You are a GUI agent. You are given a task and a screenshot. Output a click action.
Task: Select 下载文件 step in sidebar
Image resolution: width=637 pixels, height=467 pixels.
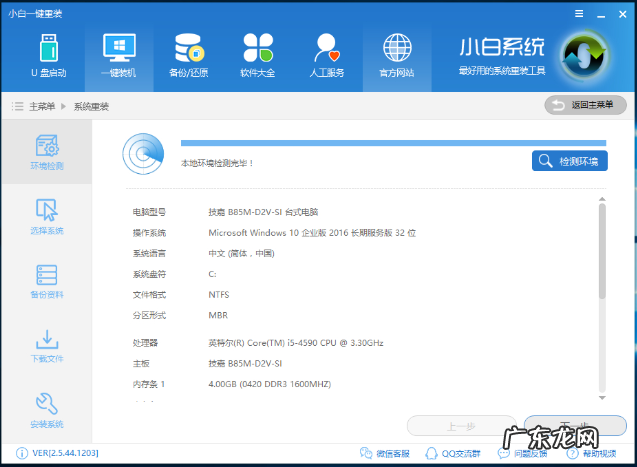(47, 346)
